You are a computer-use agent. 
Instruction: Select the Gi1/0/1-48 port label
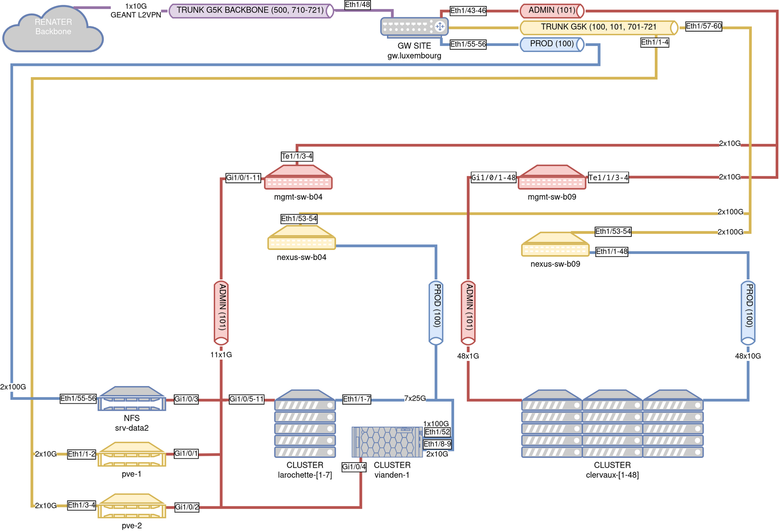click(494, 178)
